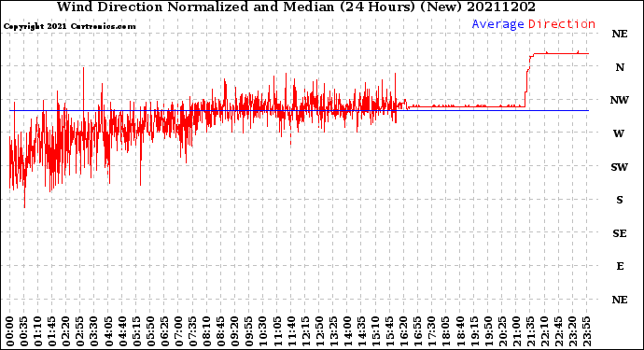Click the '16:20' time axis label

tap(404, 331)
